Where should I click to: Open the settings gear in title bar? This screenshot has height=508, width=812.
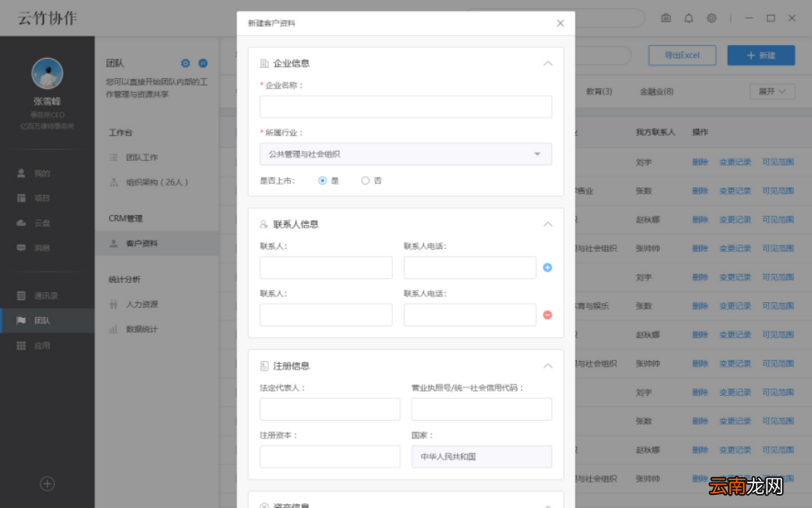click(711, 18)
